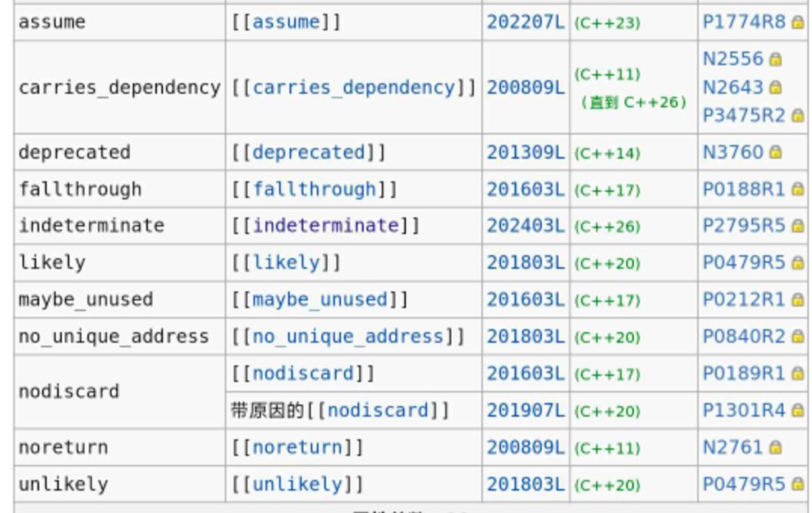Select the fallthrough token cell text
Image resolution: width=812 pixels, height=513 pixels.
pyautogui.click(x=80, y=189)
